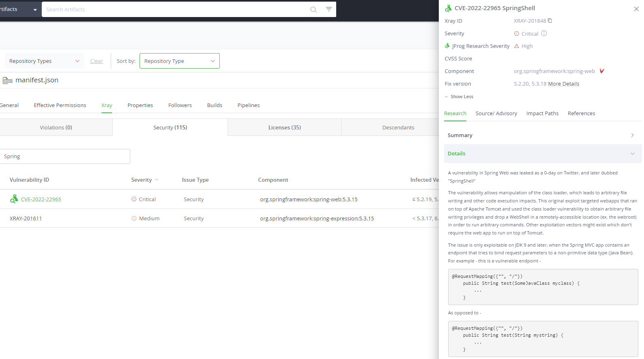Open the Properties tab
644x359 pixels.
tap(140, 105)
